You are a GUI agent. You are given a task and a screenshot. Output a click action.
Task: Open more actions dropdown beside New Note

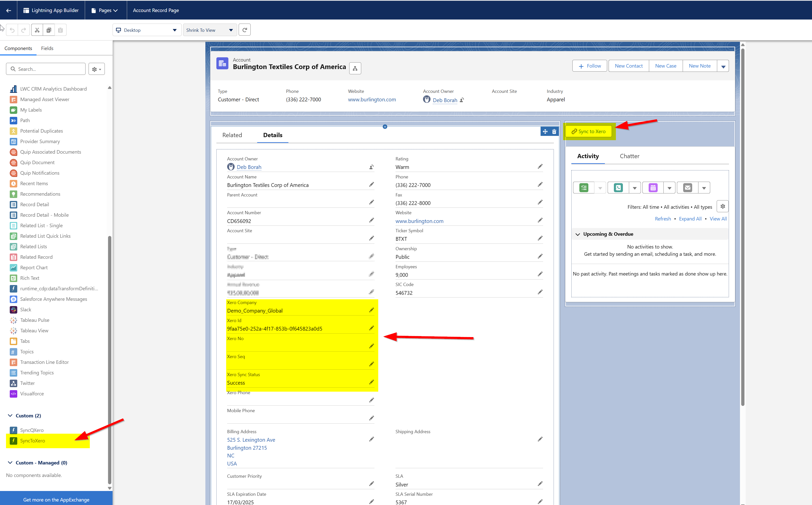coord(723,66)
